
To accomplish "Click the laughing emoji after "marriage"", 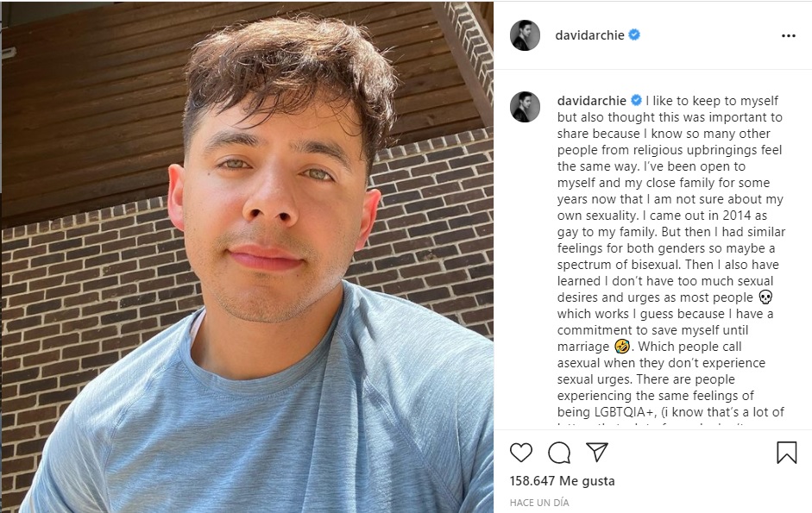I will (621, 347).
